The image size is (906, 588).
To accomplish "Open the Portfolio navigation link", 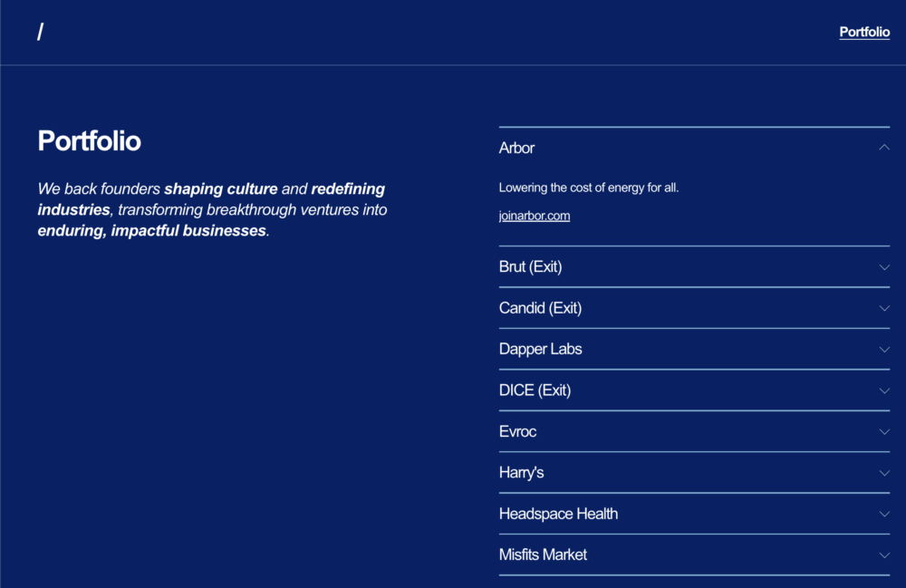I will coord(864,32).
